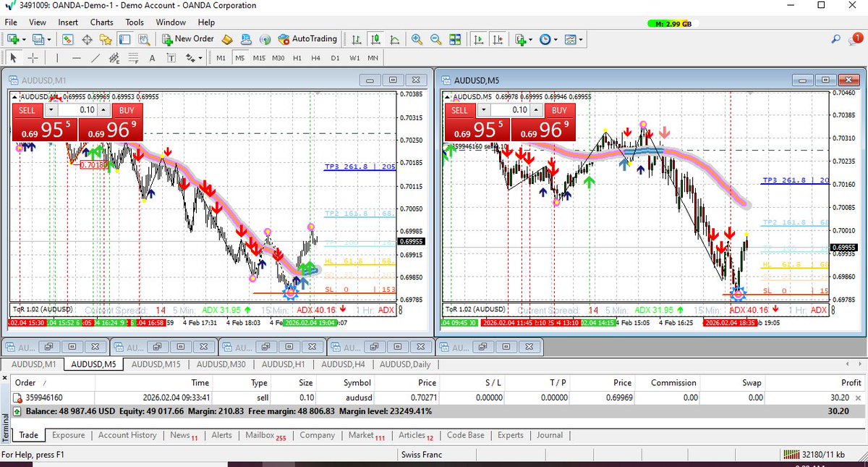The height and width of the screenshot is (467, 868).
Task: Pick the trendline drawing tool
Action: click(95, 58)
